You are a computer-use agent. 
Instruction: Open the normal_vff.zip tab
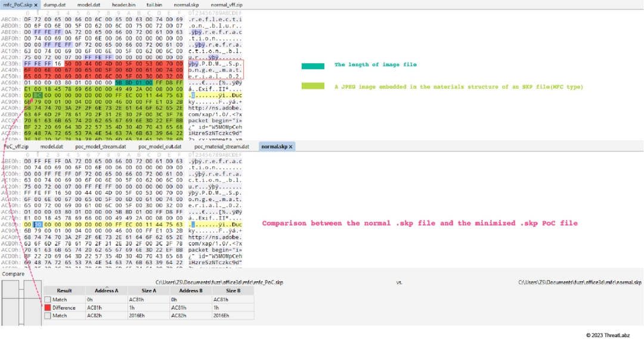click(227, 5)
